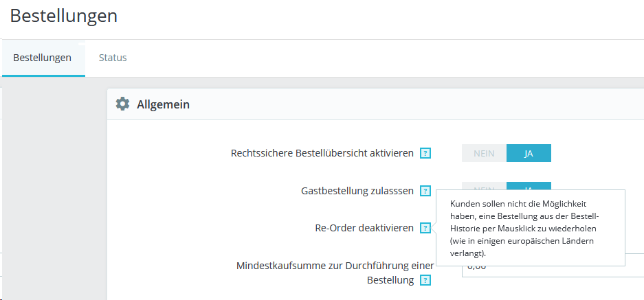Select the Bestellungen tab

click(x=43, y=58)
